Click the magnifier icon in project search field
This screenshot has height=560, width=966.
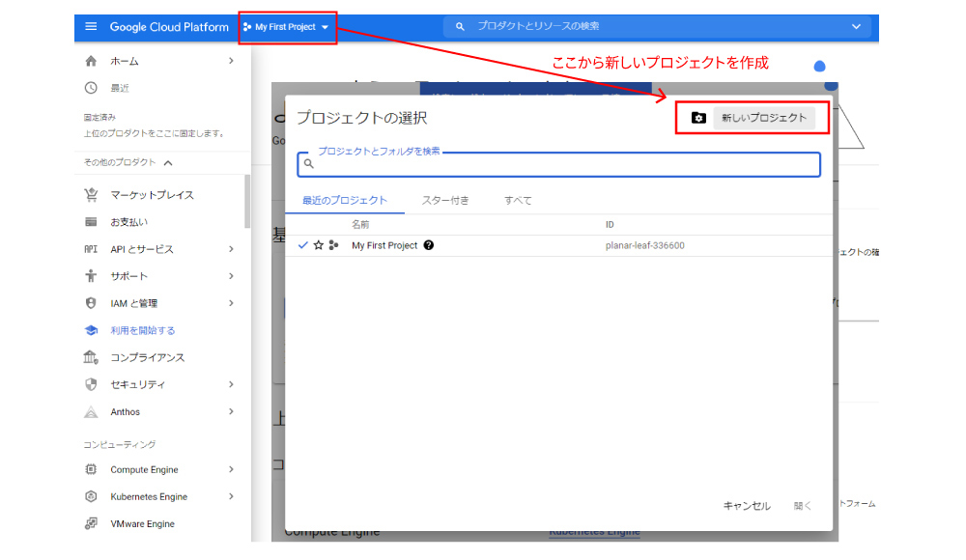pyautogui.click(x=309, y=164)
